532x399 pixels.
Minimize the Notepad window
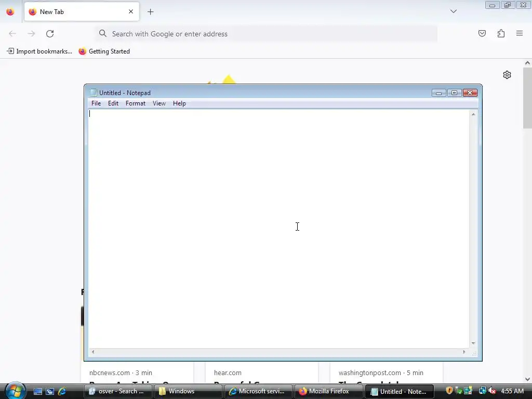438,93
